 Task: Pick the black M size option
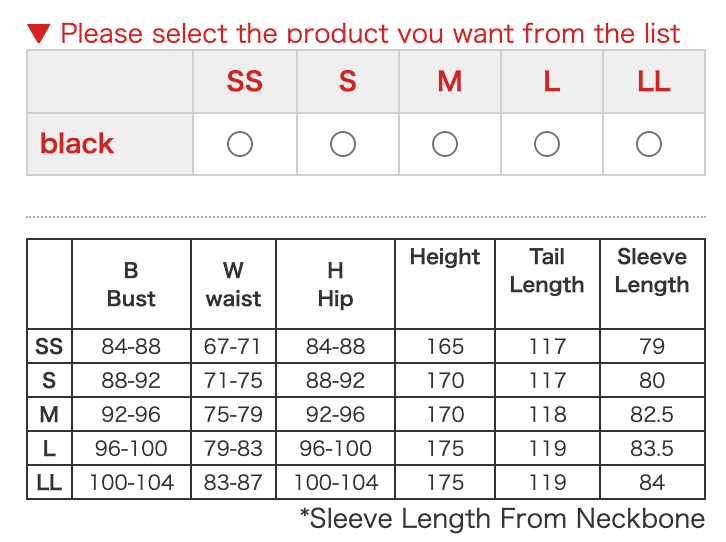click(445, 144)
